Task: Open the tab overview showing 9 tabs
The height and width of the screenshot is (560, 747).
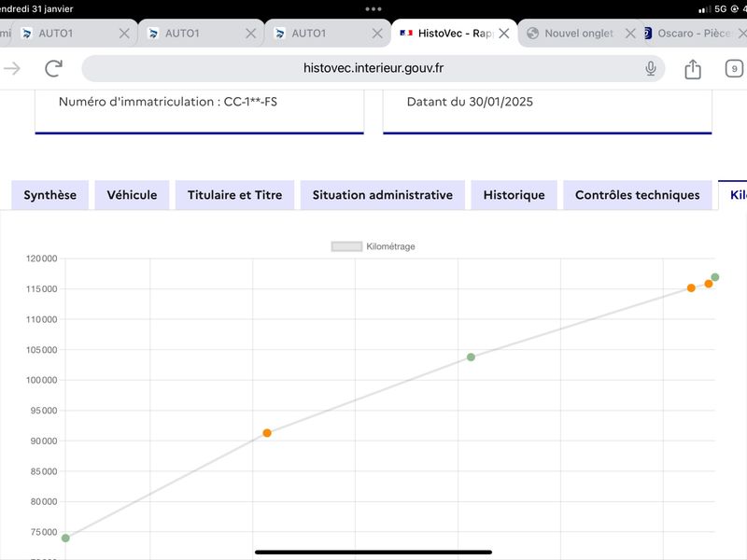Action: 734,68
